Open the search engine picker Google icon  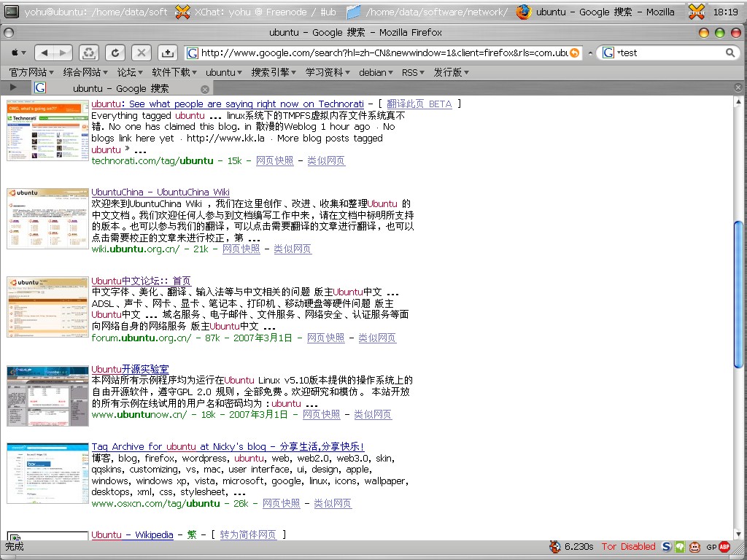click(608, 52)
